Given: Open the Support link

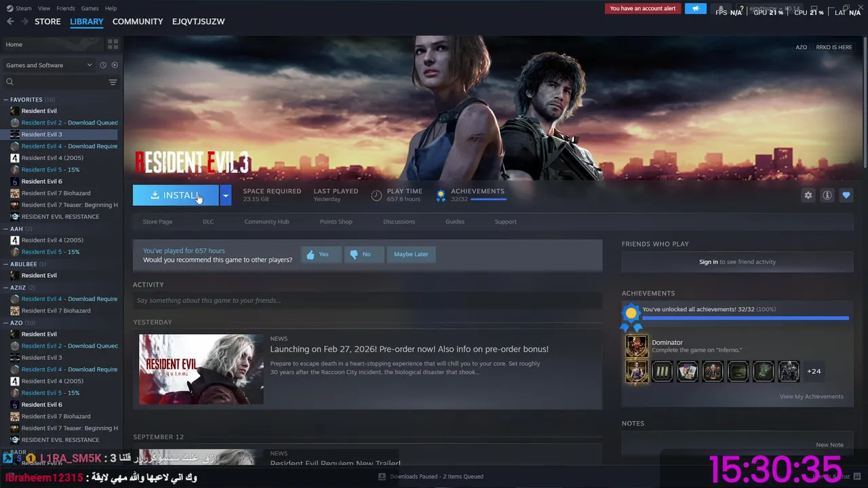Looking at the screenshot, I should (x=505, y=222).
